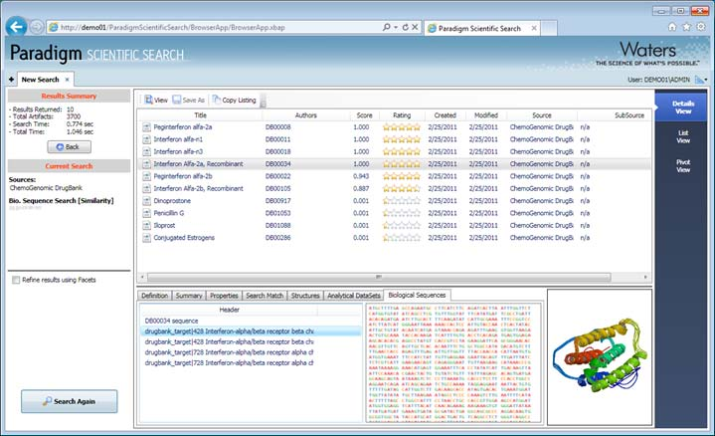
Task: Sort results by Source column header
Action: [542, 115]
